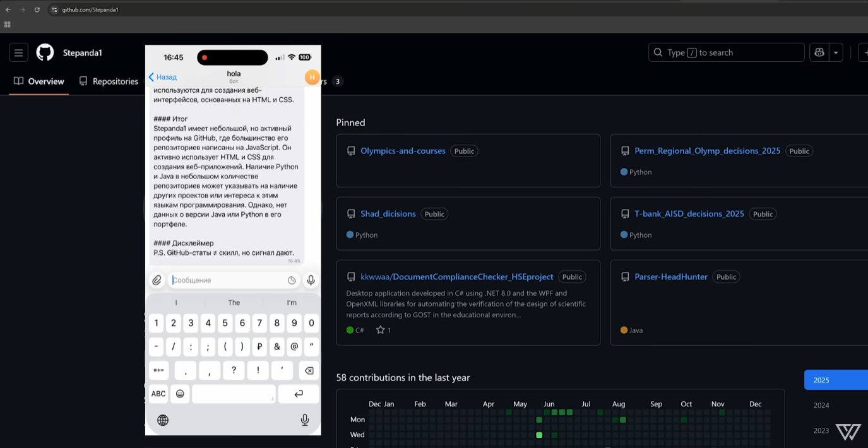
Task: Switch keyboard language with the globe key
Action: coord(163,420)
